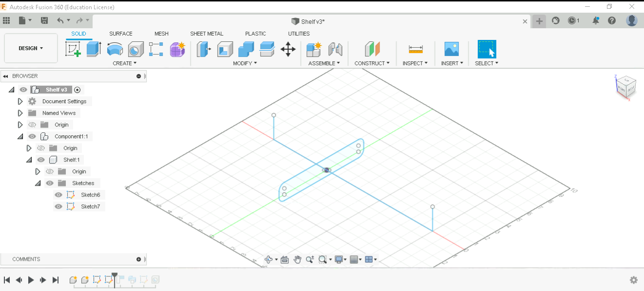Select the Offset Plane construct tool
This screenshot has width=644, height=291.
pos(372,49)
